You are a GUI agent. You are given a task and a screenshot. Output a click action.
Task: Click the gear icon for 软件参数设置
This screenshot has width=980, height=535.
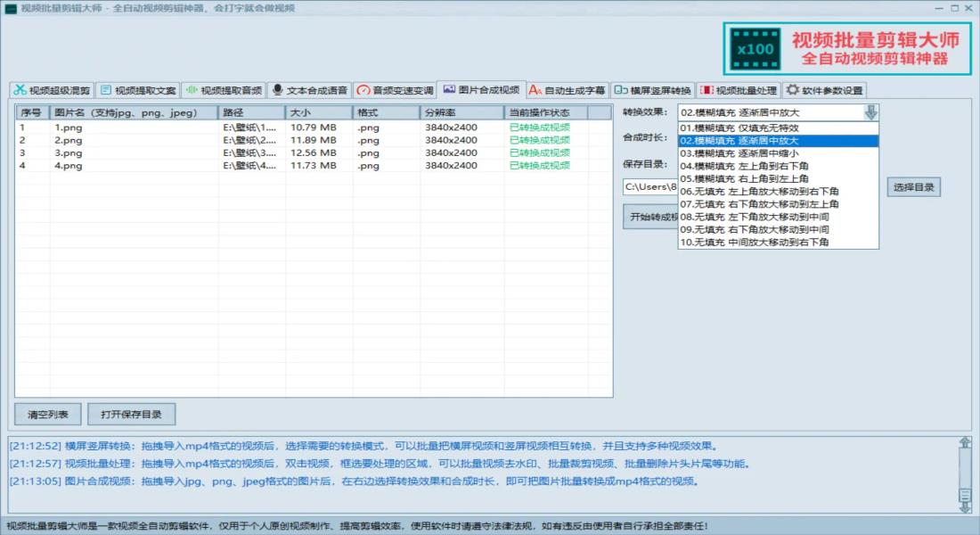pyautogui.click(x=792, y=90)
